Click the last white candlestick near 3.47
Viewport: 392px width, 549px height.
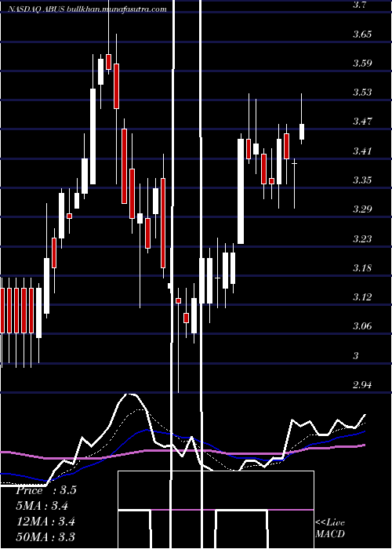tap(302, 132)
